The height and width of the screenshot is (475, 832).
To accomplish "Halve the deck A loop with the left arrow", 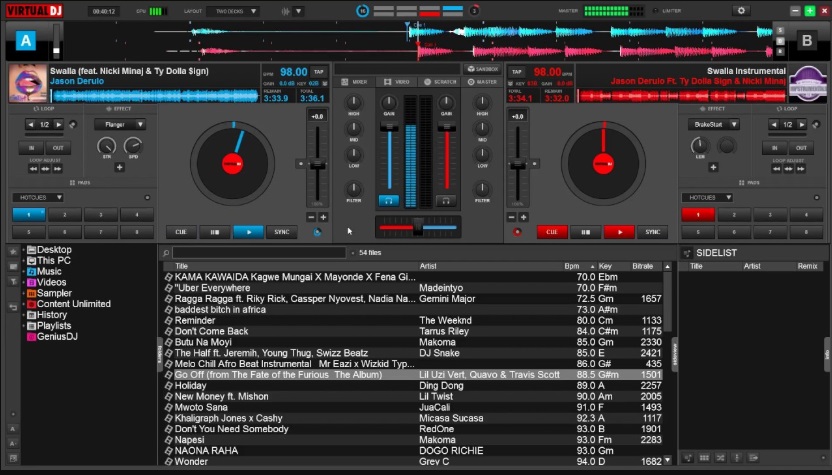I will [x=31, y=125].
